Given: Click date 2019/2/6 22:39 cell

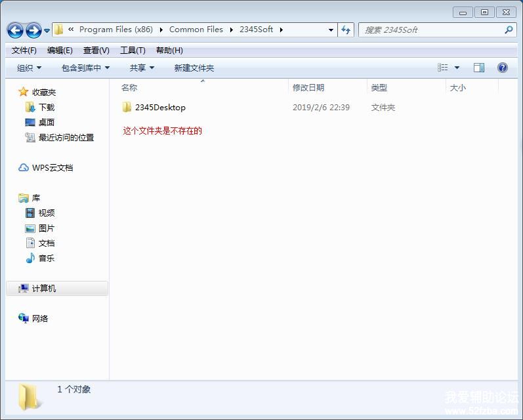Looking at the screenshot, I should tap(321, 108).
